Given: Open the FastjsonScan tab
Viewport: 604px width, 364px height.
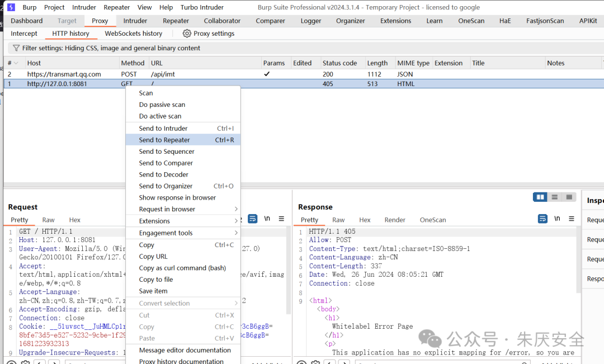Looking at the screenshot, I should (x=545, y=21).
